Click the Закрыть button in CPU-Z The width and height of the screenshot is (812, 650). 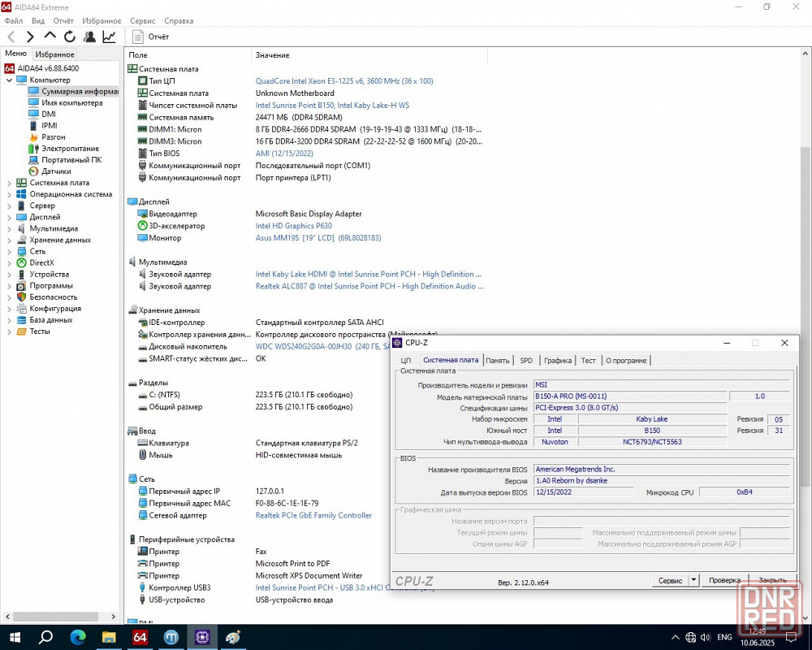point(772,581)
